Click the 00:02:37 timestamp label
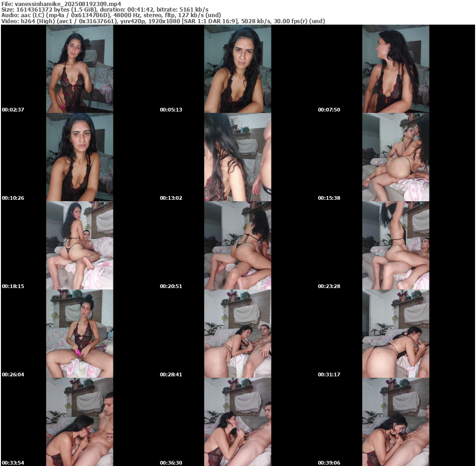 [13, 110]
